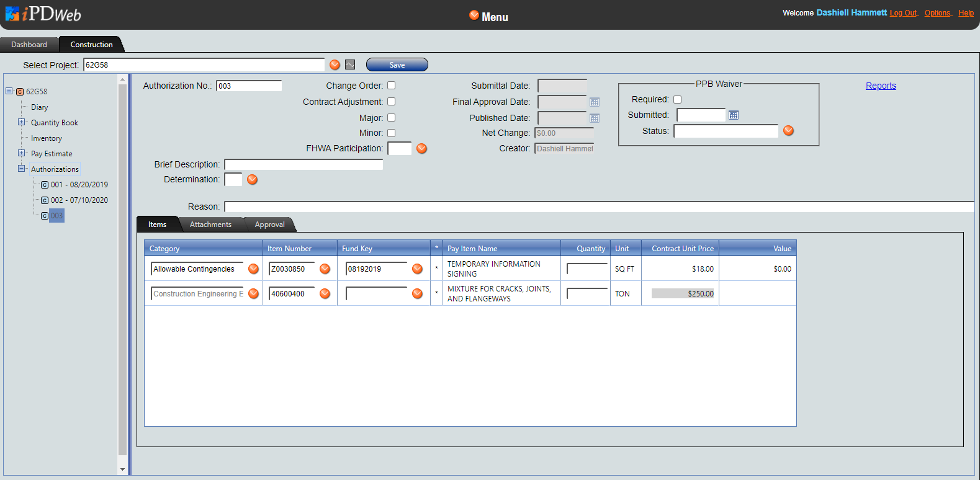Open the Approval tab
This screenshot has width=980, height=480.
pos(269,224)
